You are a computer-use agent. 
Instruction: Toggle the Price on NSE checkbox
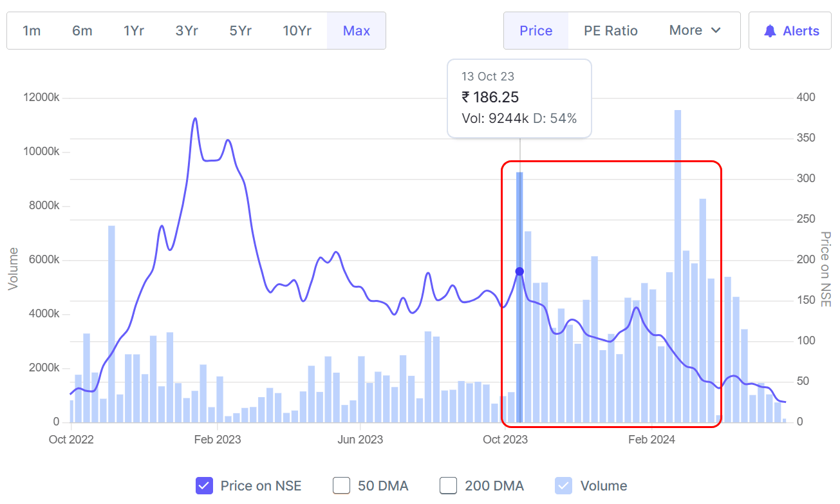point(205,485)
